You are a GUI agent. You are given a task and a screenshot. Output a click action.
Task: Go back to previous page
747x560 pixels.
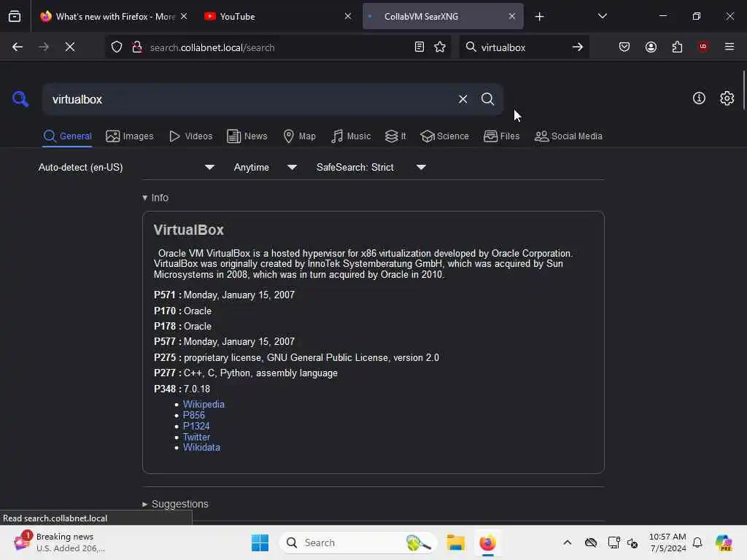[x=18, y=47]
